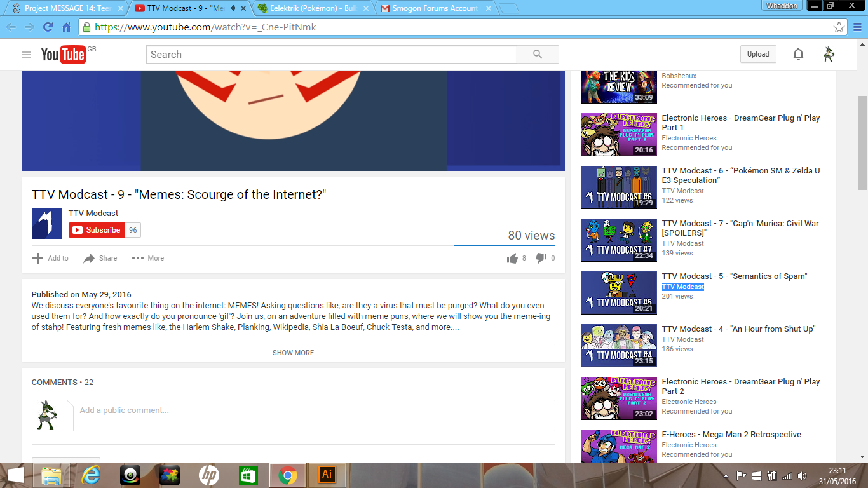Open Windows Store from taskbar
The image size is (868, 488).
[248, 475]
